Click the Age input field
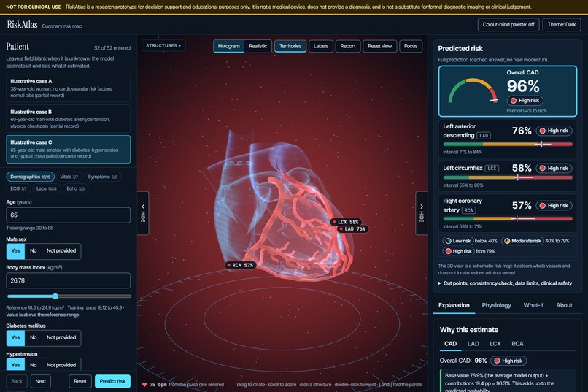This screenshot has height=392, width=588. point(69,215)
